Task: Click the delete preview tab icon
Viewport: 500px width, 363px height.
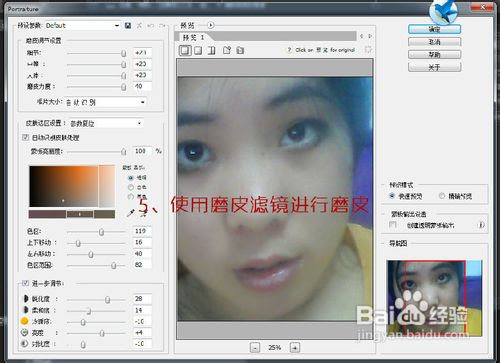Action: coord(240,50)
